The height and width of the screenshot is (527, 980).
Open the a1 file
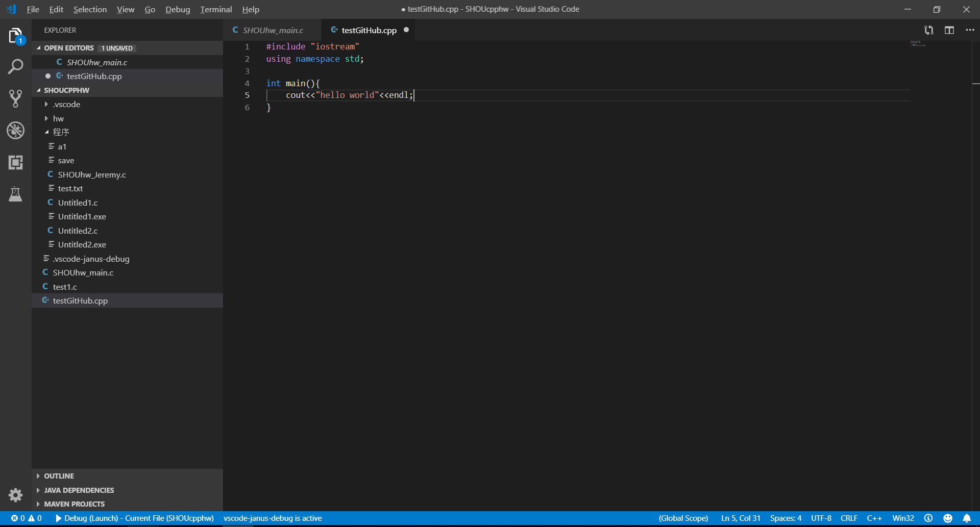(x=128, y=146)
